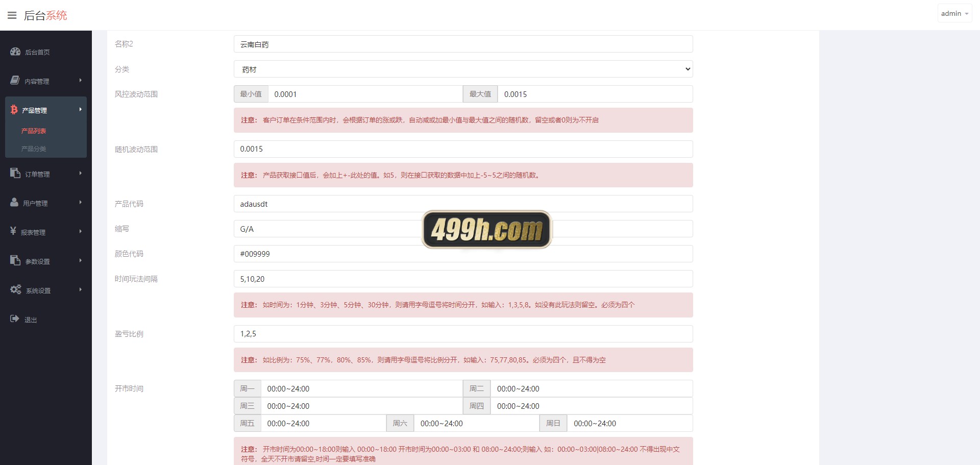Click the user icon beside 用户管理
Image resolution: width=980 pixels, height=465 pixels.
pos(14,203)
